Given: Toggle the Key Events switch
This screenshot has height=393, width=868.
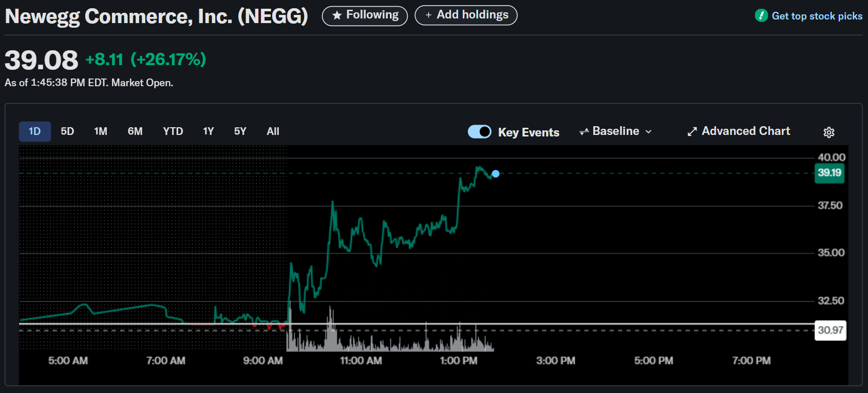Looking at the screenshot, I should (x=480, y=132).
